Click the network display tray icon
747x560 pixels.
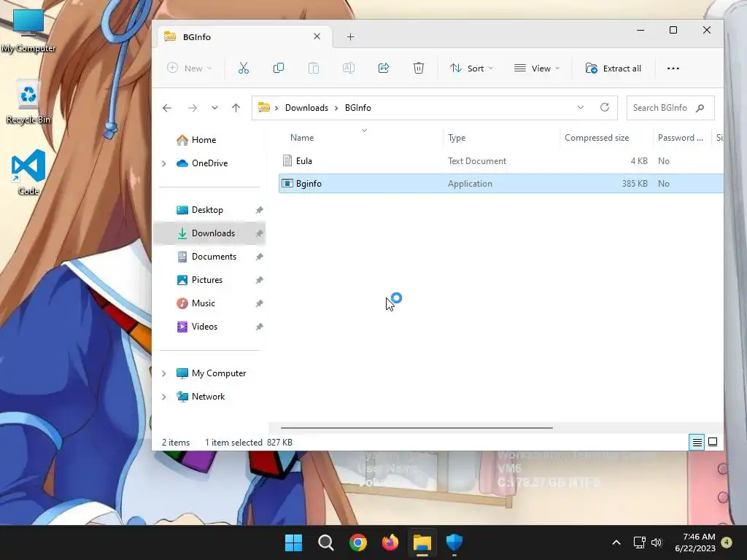(x=639, y=542)
